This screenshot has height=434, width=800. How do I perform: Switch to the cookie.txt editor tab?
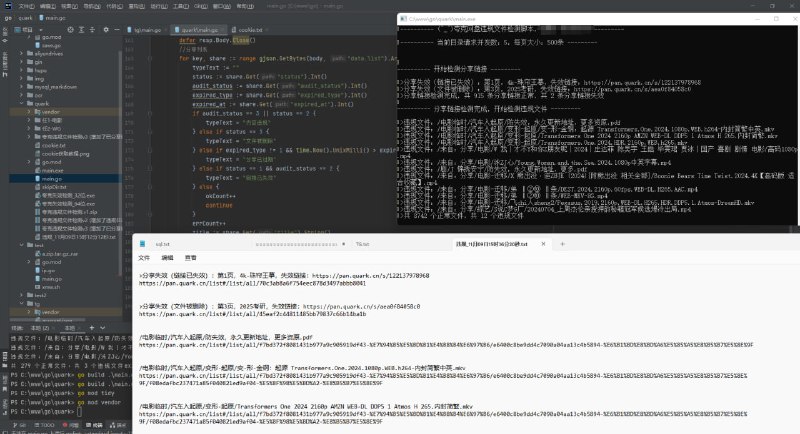coord(250,30)
